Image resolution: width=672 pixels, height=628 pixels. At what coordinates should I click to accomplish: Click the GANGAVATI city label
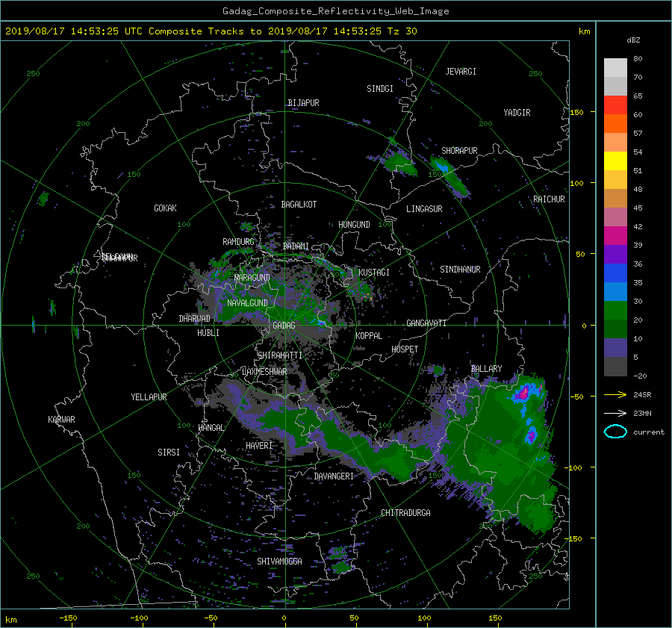click(426, 323)
